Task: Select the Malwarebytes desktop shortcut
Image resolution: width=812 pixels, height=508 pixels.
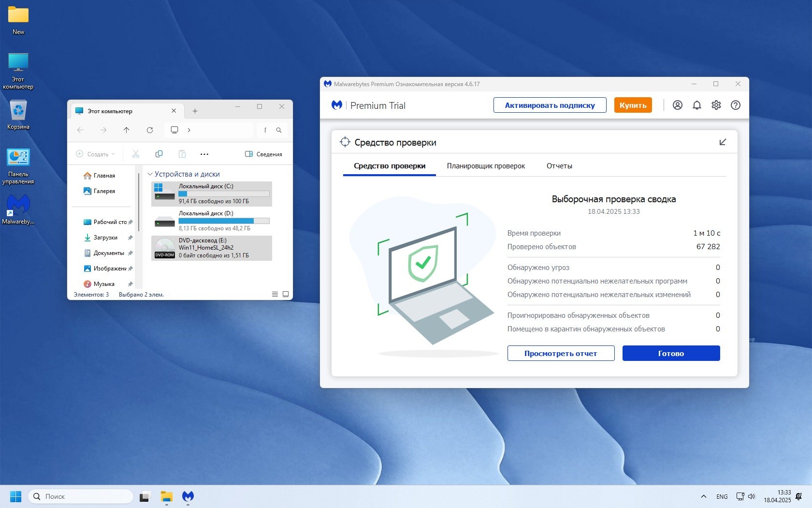Action: click(18, 209)
